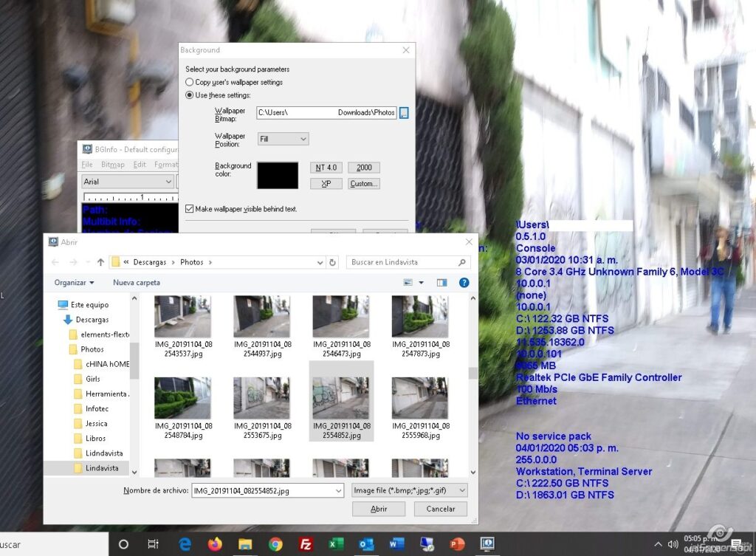
Task: Open PowerPoint from taskbar
Action: point(456,544)
